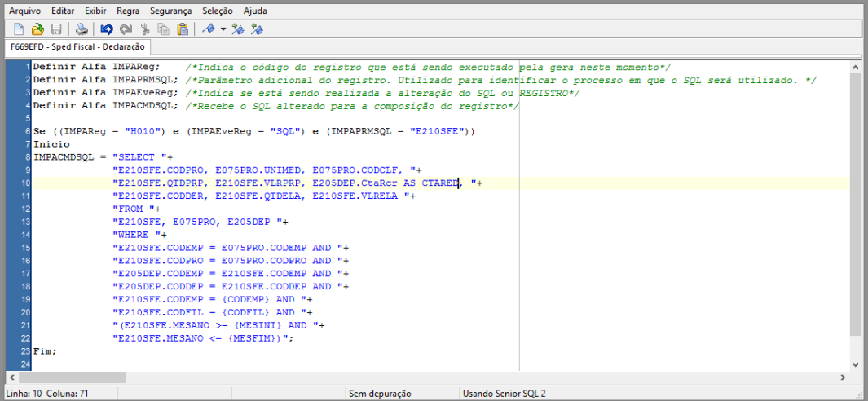Go to previous bookmark flag icon
Image resolution: width=868 pixels, height=401 pixels.
[257, 29]
